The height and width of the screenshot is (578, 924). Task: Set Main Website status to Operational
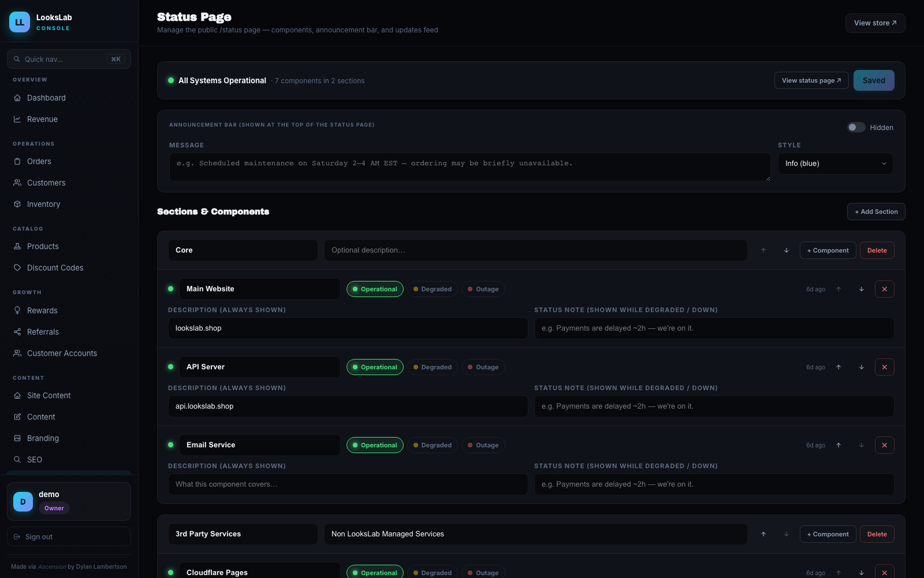(375, 289)
